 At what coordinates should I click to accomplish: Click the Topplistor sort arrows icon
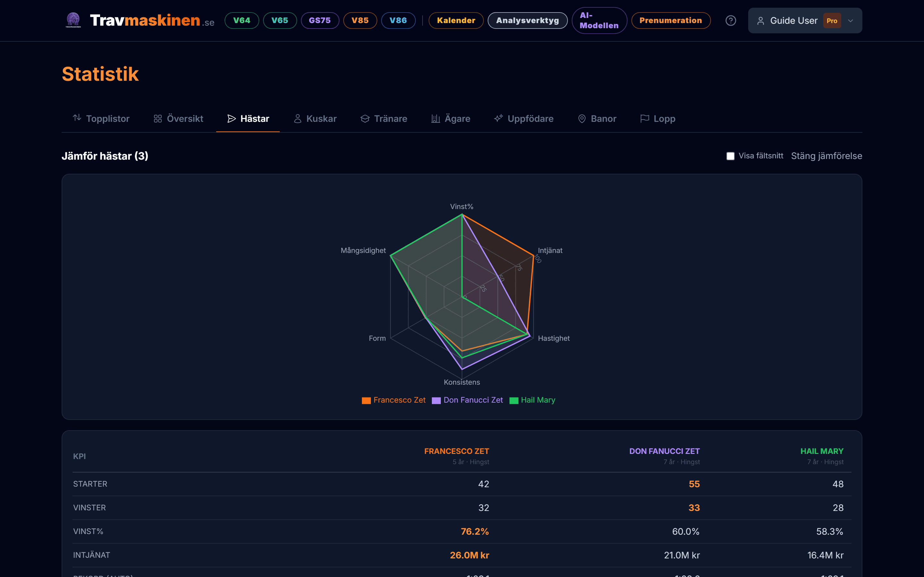point(77,118)
